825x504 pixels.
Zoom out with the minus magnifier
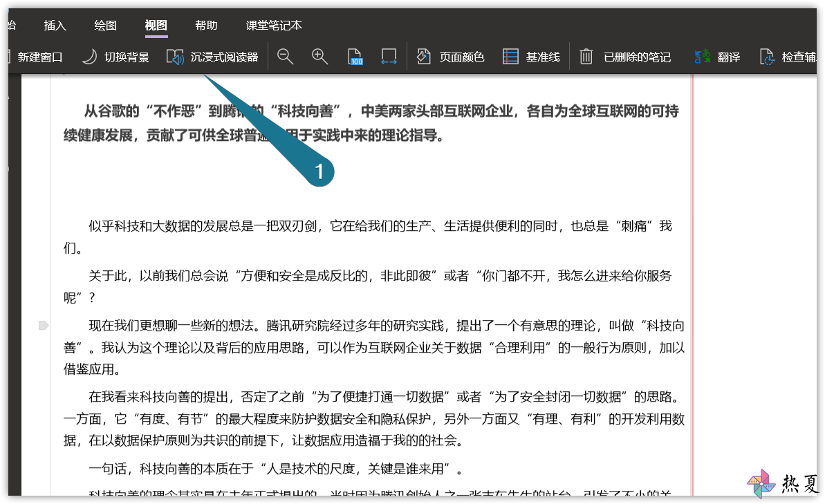click(x=285, y=57)
